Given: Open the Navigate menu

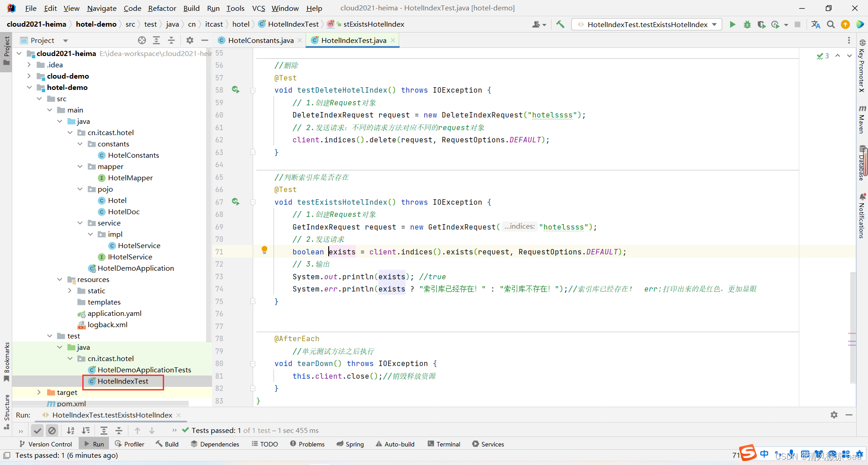Looking at the screenshot, I should tap(101, 8).
